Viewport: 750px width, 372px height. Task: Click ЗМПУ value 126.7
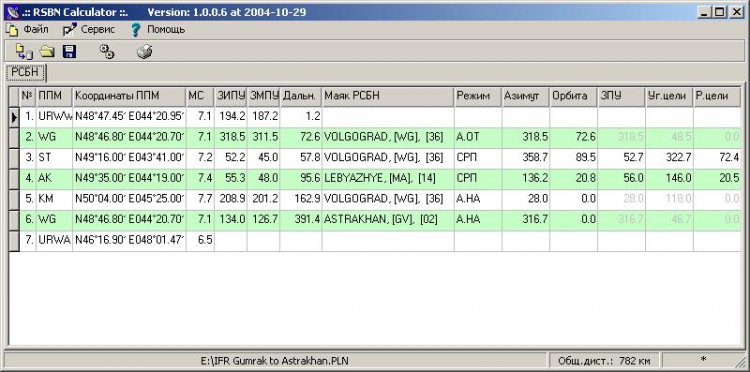264,219
